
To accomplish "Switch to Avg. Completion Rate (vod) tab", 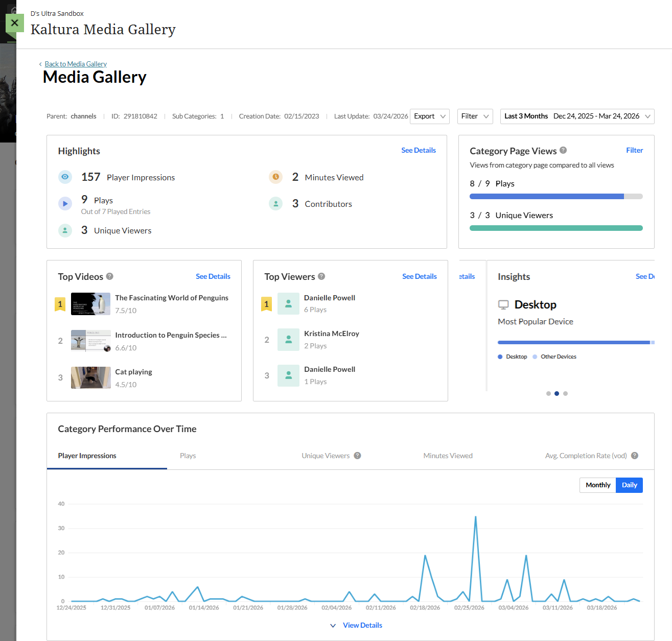I will click(586, 456).
